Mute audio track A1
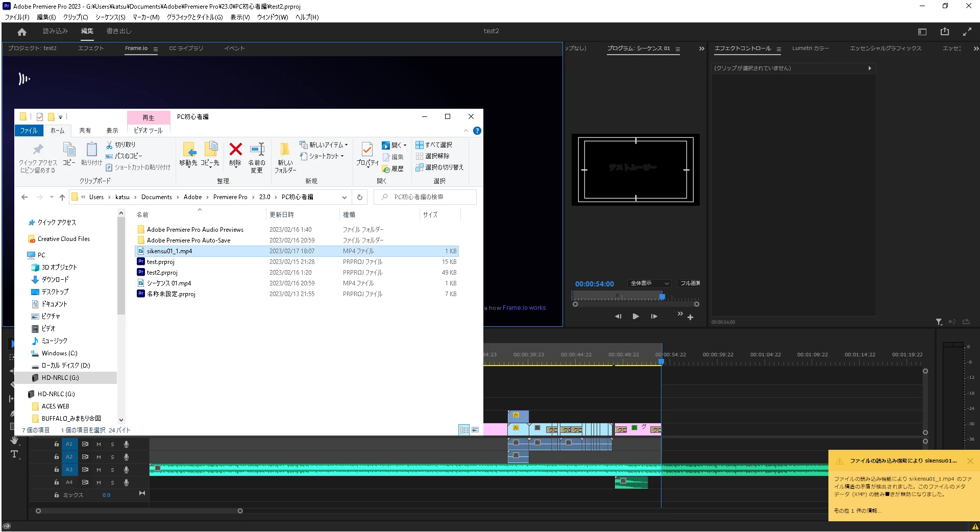Viewport: 980px width, 532px height. click(x=99, y=444)
